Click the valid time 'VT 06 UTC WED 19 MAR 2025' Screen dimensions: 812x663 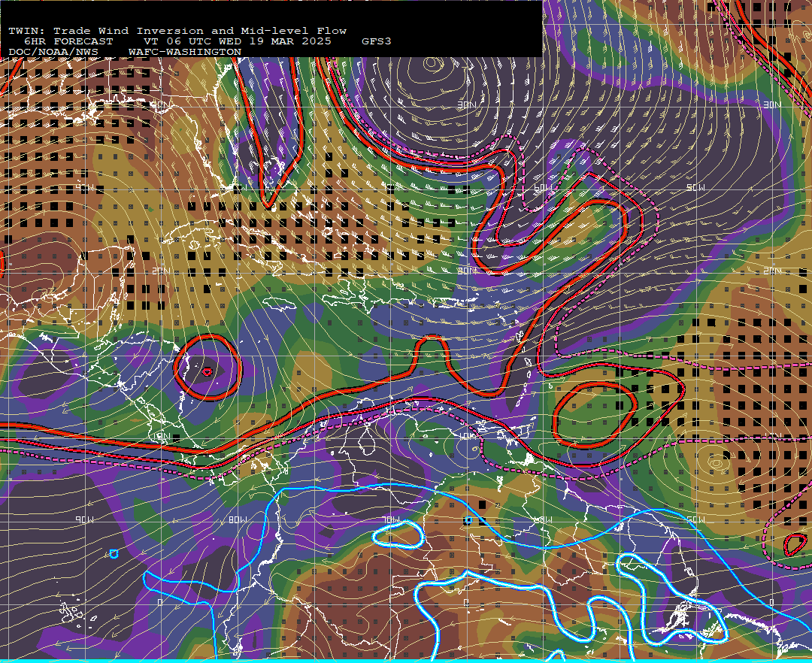237,41
